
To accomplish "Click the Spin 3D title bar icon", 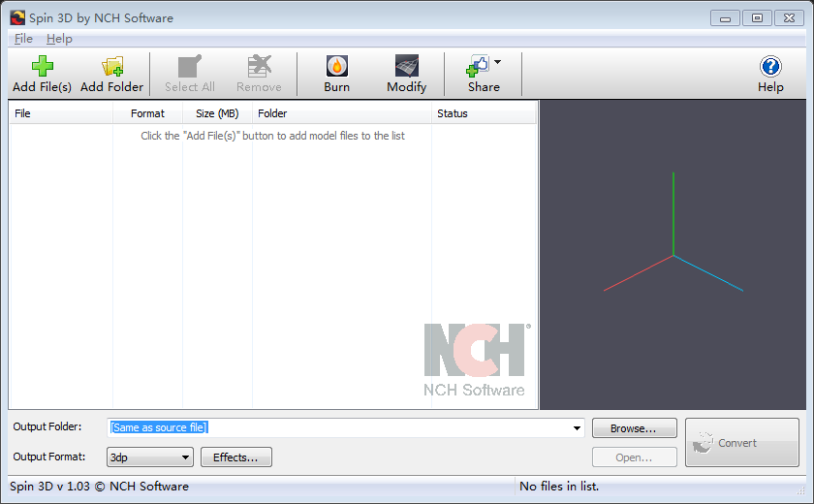I will tap(17, 17).
